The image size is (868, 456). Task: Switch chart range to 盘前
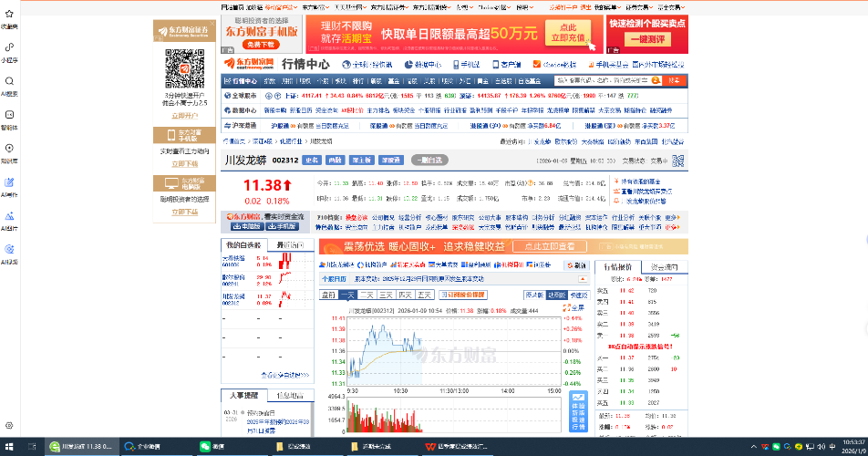329,295
